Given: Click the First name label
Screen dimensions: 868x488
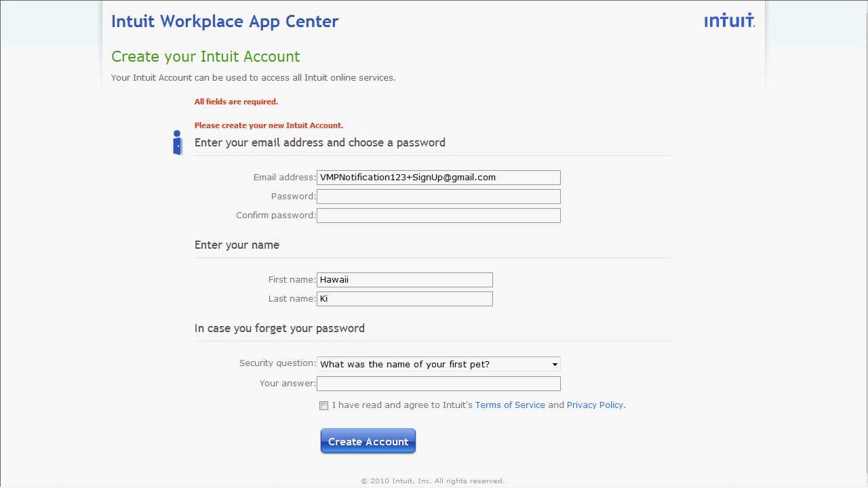Looking at the screenshot, I should [x=292, y=279].
